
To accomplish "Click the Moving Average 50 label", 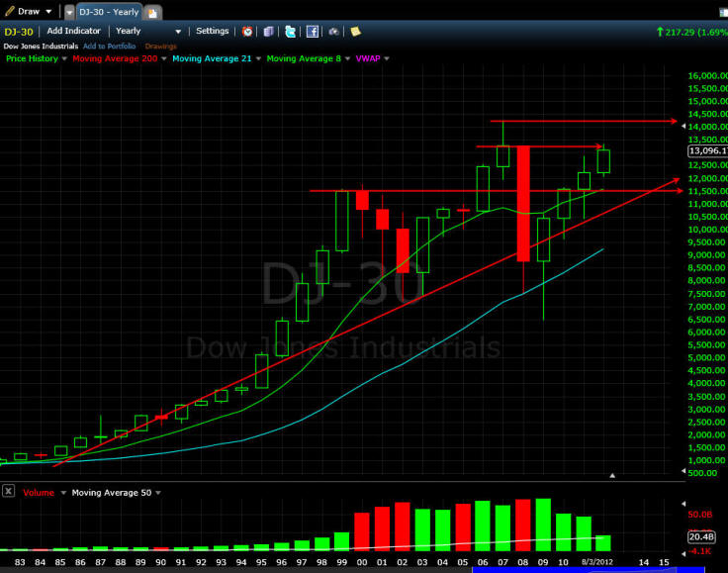I will pyautogui.click(x=112, y=493).
